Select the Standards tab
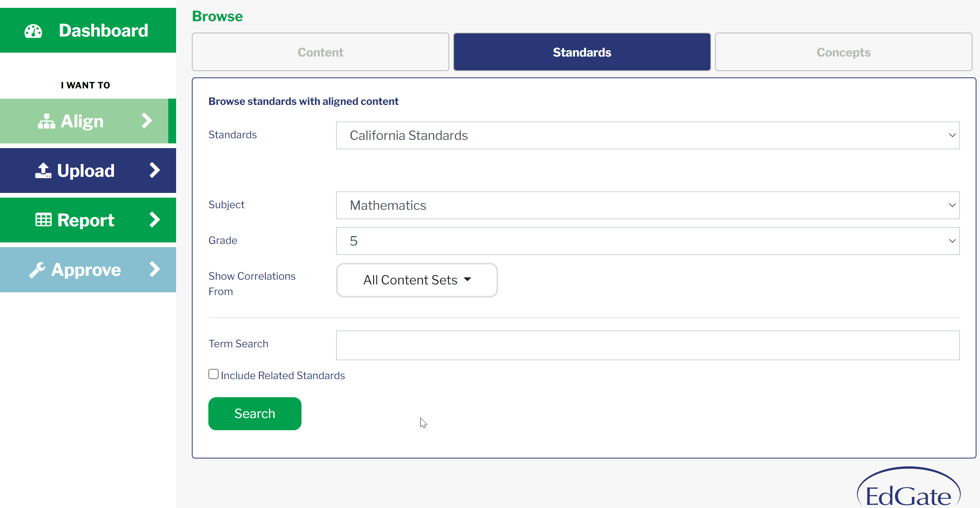 (582, 52)
